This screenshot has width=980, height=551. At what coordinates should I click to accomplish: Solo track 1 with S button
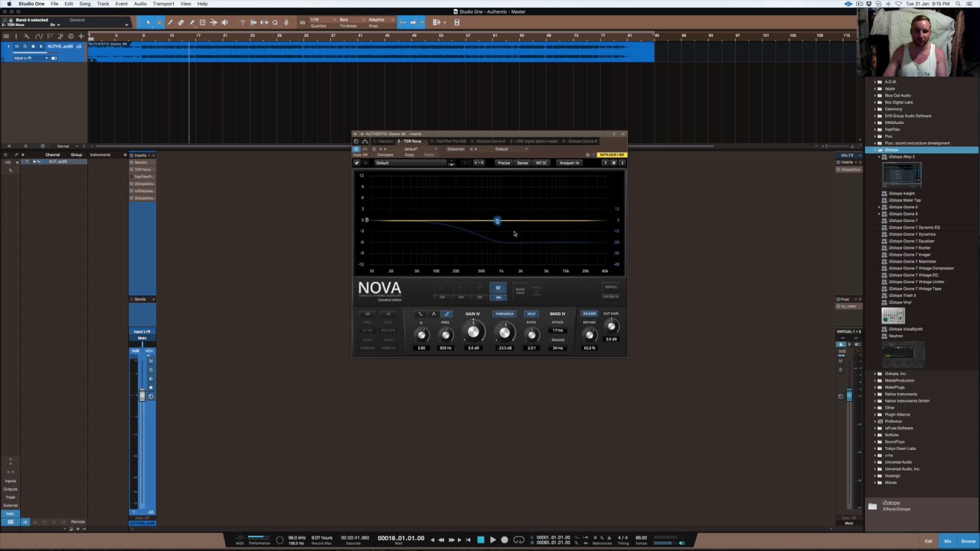25,46
